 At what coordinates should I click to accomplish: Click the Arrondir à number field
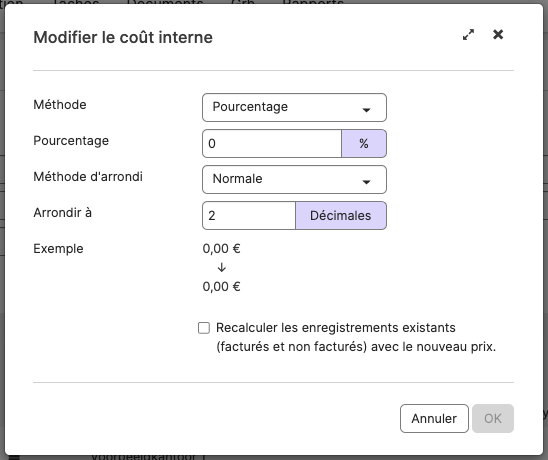tap(249, 215)
